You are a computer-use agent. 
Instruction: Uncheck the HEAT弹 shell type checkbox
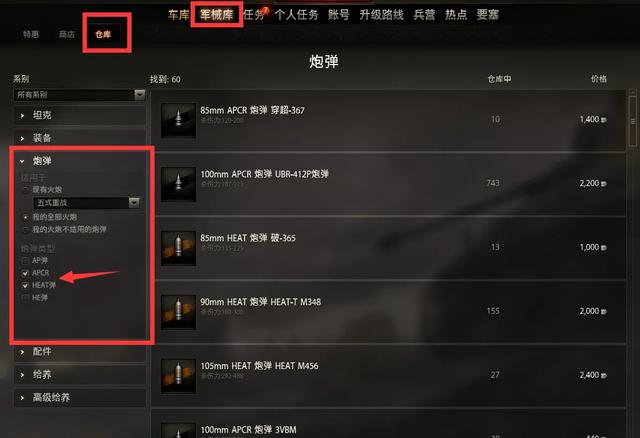(25, 285)
